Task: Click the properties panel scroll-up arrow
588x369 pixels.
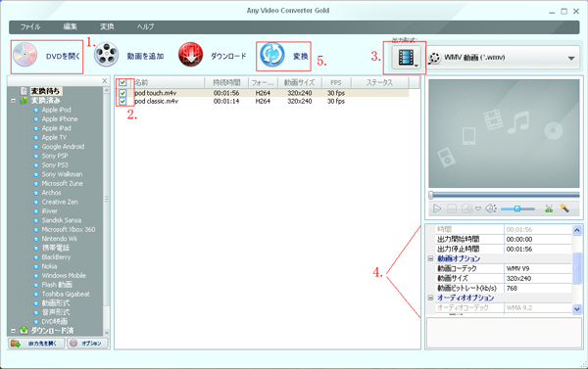Action: tap(577, 230)
